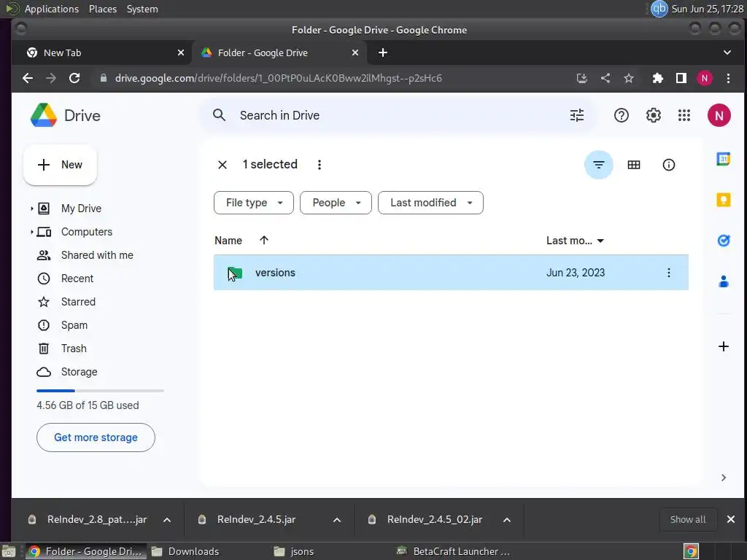Click Show all downloads
Viewport: 747px width, 560px height.
[x=688, y=519]
